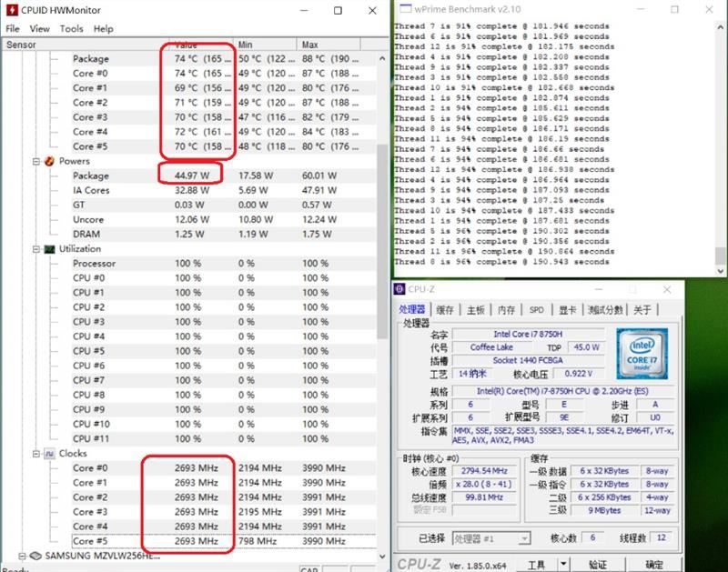This screenshot has width=728, height=572.
Task: Click the 44.97 W package power value
Action: click(192, 176)
